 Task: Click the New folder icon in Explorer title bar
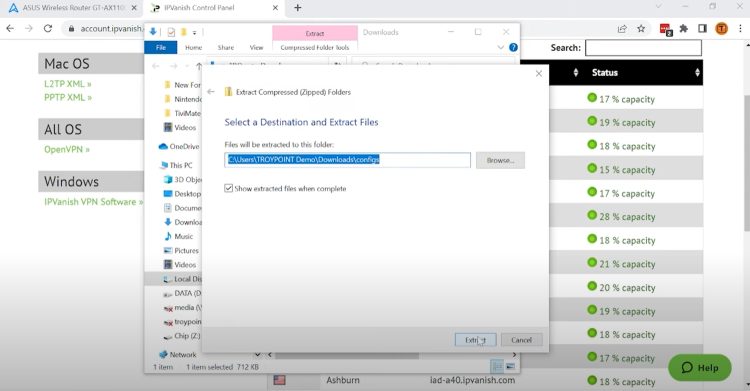point(183,33)
